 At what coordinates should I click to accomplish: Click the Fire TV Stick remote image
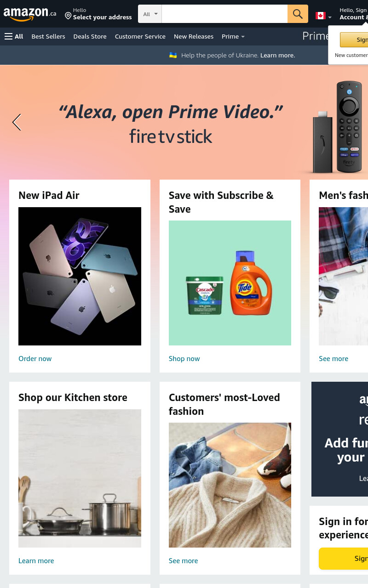[349, 127]
